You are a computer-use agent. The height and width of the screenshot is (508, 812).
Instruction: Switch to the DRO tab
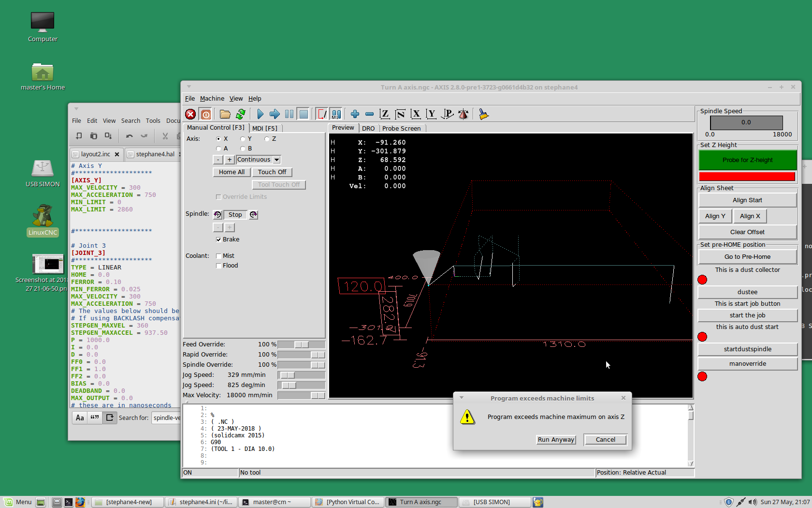tap(368, 128)
